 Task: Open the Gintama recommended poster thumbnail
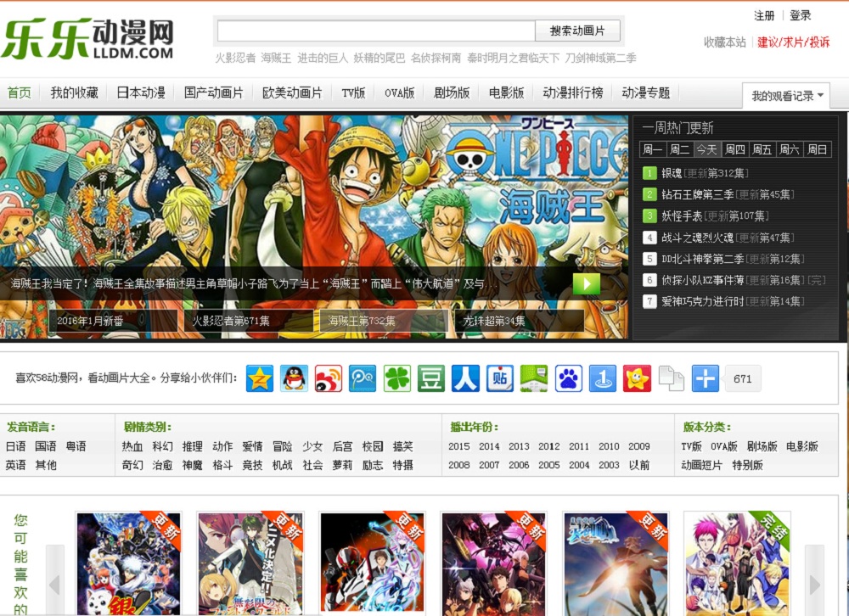pos(129,563)
